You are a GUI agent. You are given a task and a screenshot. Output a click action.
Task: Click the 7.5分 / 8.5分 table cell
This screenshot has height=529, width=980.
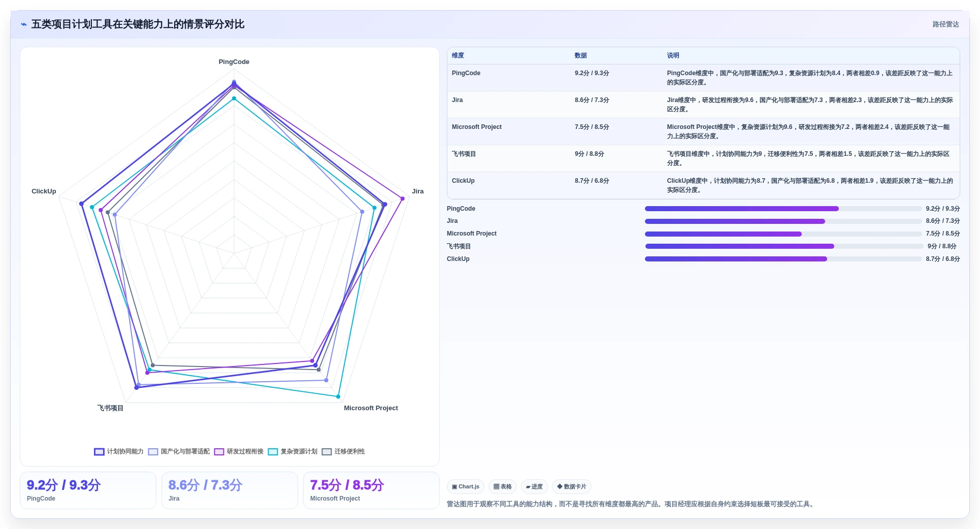point(592,127)
